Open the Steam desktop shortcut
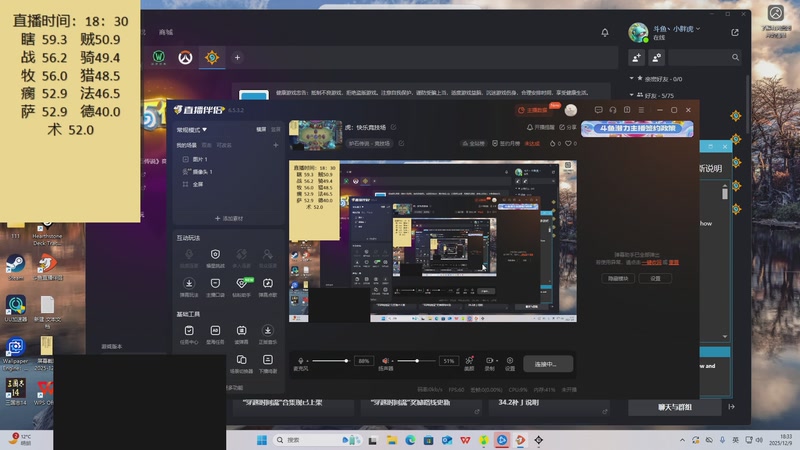This screenshot has width=800, height=450. point(15,267)
